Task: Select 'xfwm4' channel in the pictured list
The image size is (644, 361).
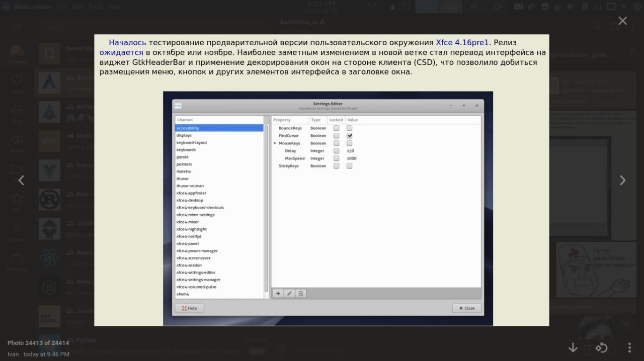Action: 219,294
